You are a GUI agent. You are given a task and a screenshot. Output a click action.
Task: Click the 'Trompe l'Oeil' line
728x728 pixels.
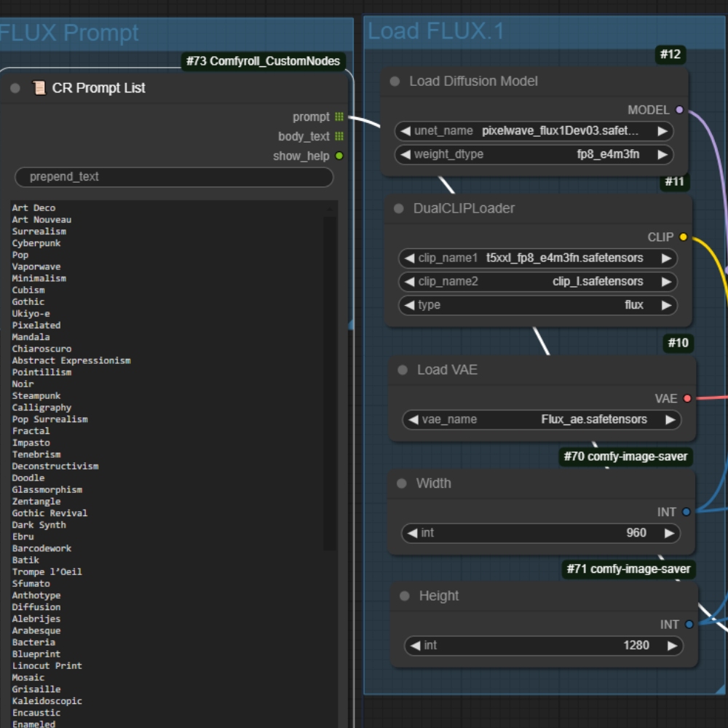[x=47, y=572]
